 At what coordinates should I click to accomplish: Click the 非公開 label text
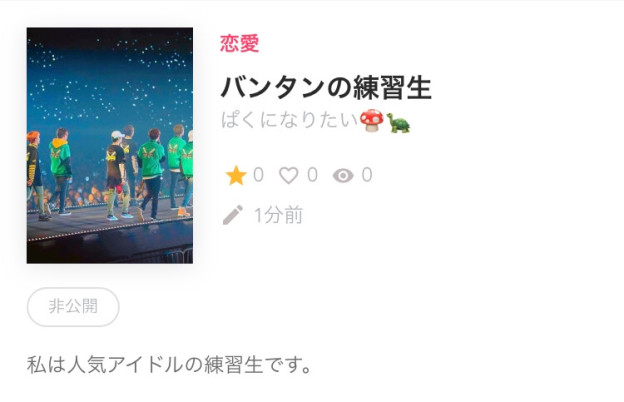click(73, 306)
